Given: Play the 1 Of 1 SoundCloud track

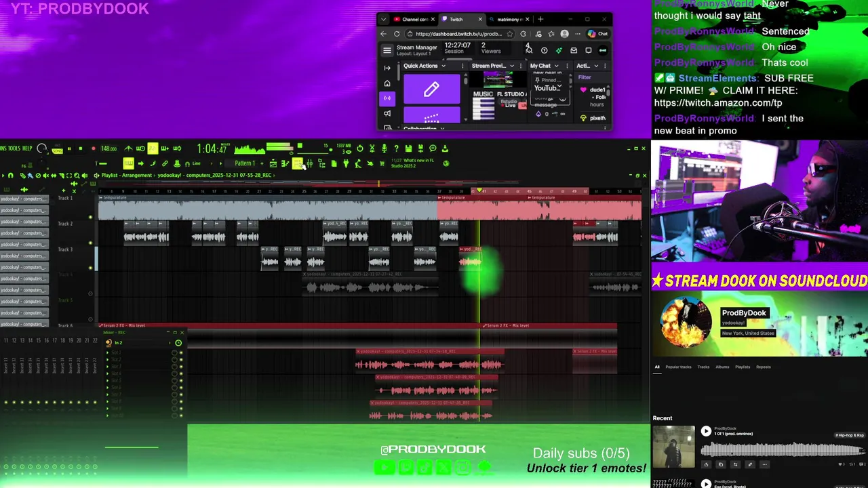Looking at the screenshot, I should [x=706, y=431].
